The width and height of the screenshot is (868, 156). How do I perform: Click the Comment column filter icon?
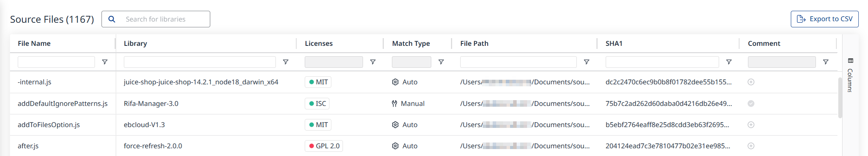tap(826, 62)
